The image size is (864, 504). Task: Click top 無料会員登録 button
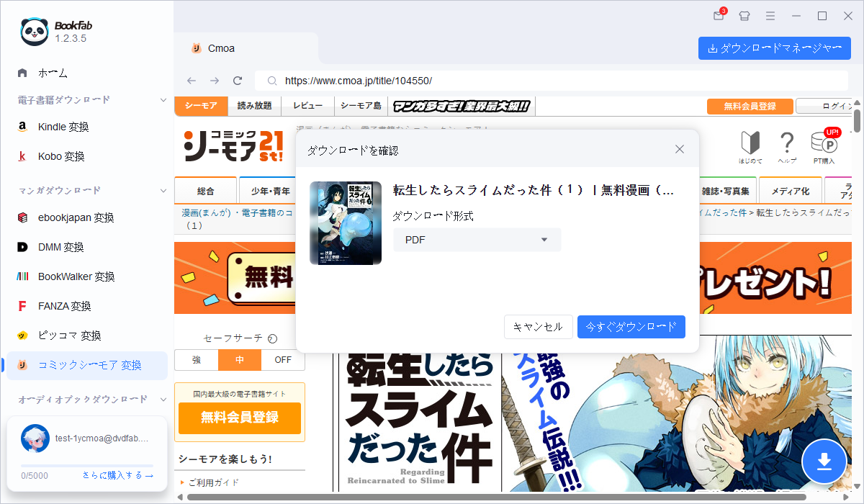[x=750, y=106]
